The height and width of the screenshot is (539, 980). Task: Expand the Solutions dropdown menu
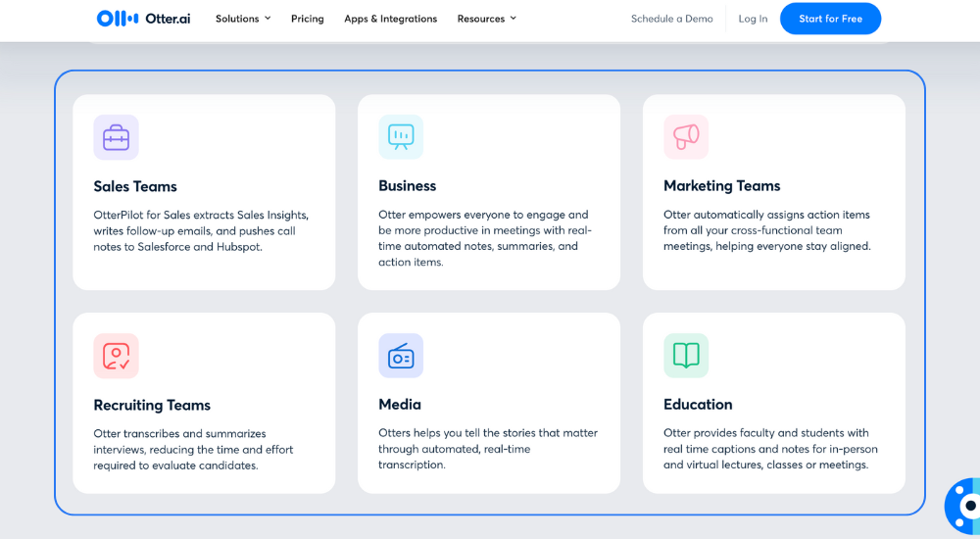243,19
